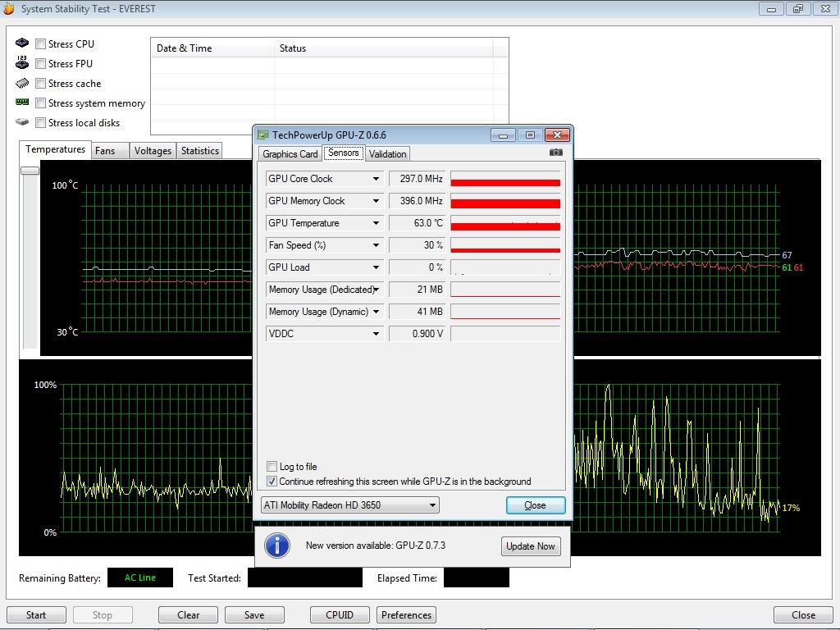This screenshot has width=840, height=630.
Task: Enable the Stress FPU checkbox
Action: click(x=40, y=64)
